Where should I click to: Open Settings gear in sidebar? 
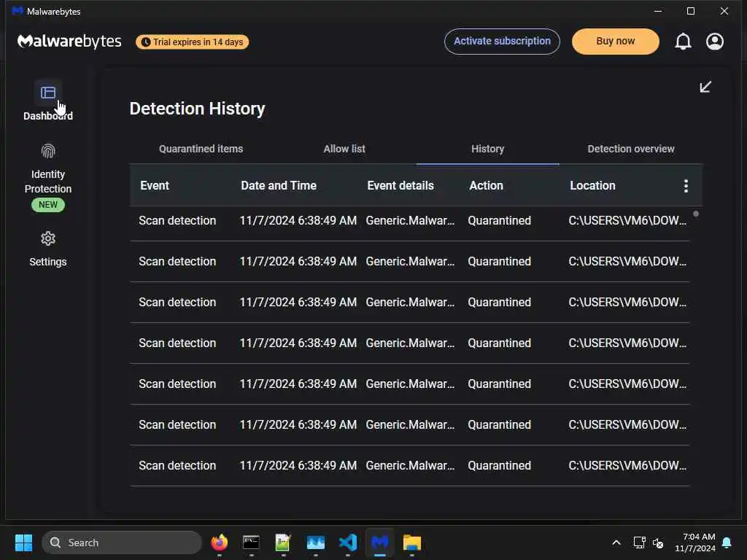point(48,238)
